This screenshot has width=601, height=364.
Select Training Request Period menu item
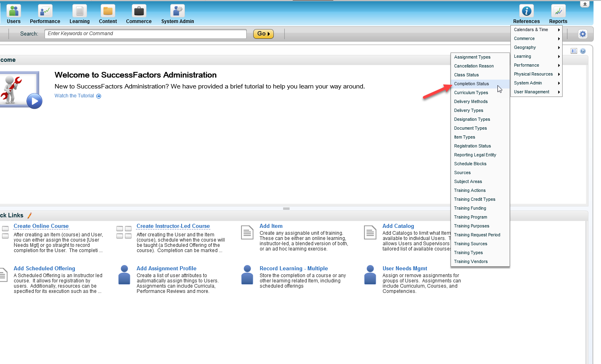[x=480, y=235]
